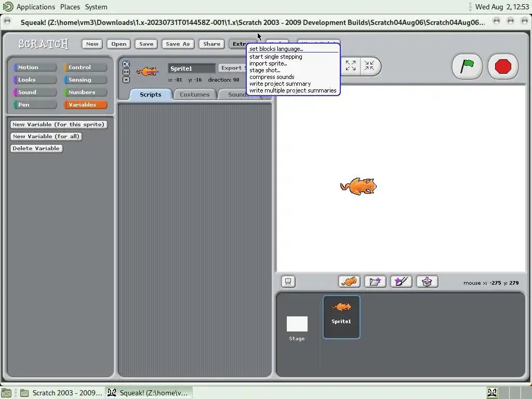
Task: Select the left-right flip rotation style
Action: (126, 72)
